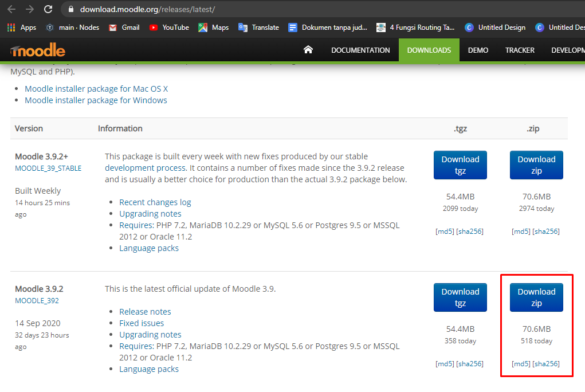Click the address bar URL

(147, 9)
